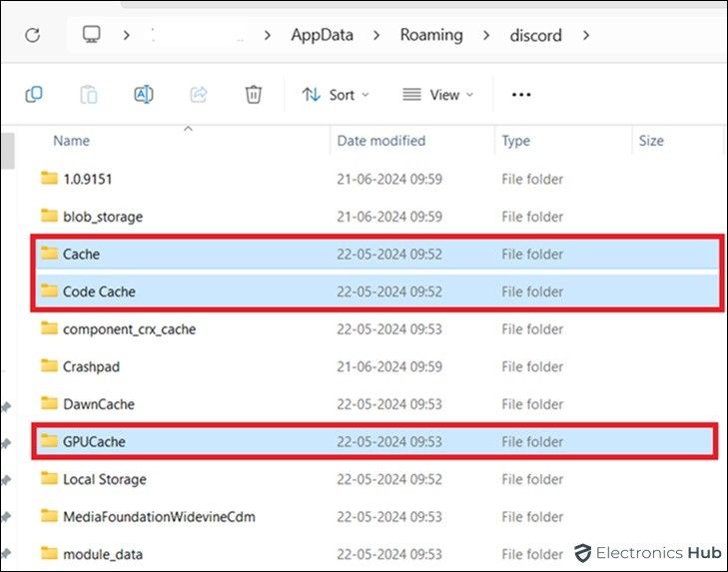Click the Share icon in toolbar
Screen dimensions: 728x572
click(x=198, y=94)
